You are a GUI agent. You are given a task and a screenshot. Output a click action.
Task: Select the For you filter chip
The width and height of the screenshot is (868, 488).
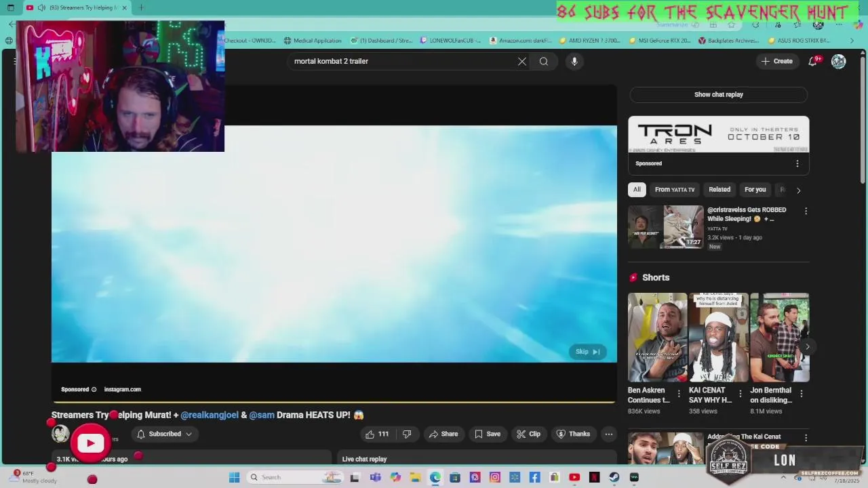click(x=755, y=190)
